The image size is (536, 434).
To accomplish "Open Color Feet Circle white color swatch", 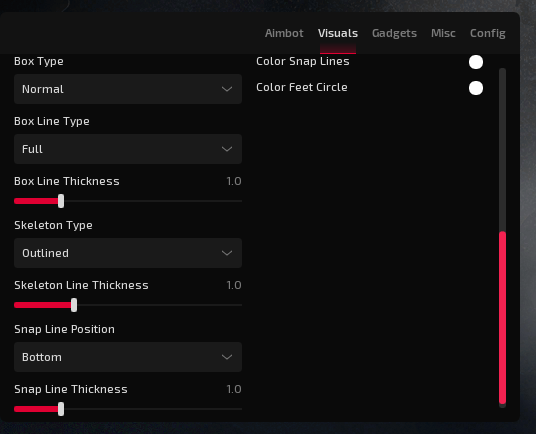I will click(x=476, y=88).
